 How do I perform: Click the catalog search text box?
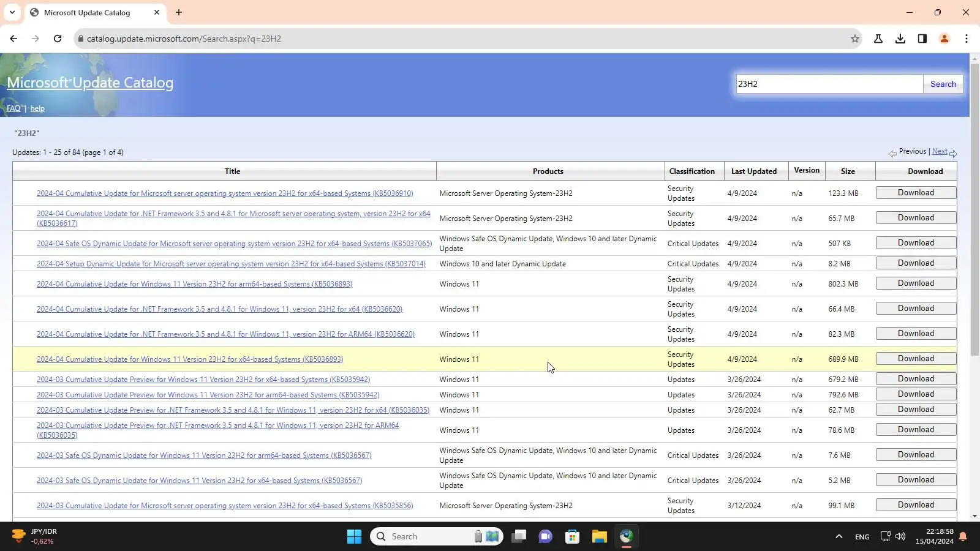click(x=829, y=84)
